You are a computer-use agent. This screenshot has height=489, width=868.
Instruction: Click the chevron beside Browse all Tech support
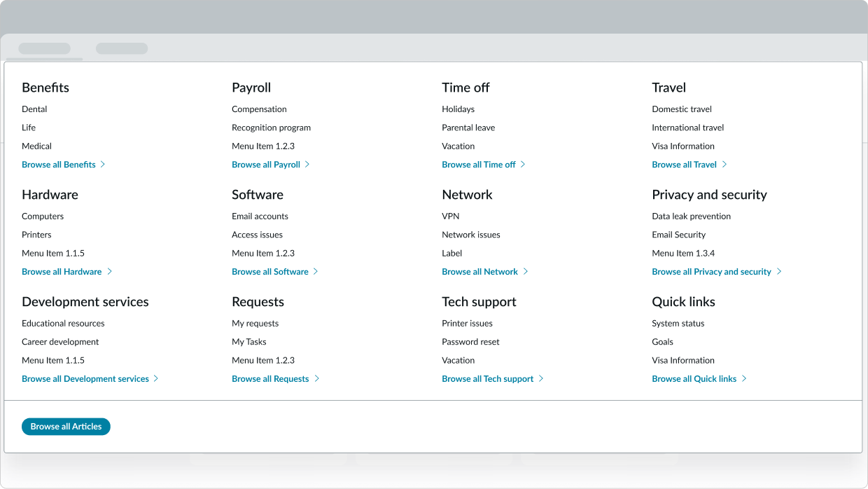(542, 379)
